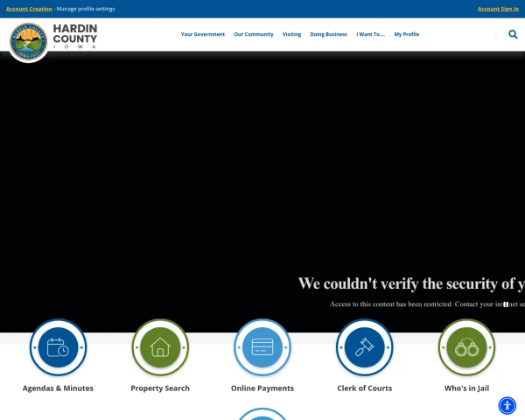Open the Doing Business menu
This screenshot has height=420, width=525.
coord(328,34)
